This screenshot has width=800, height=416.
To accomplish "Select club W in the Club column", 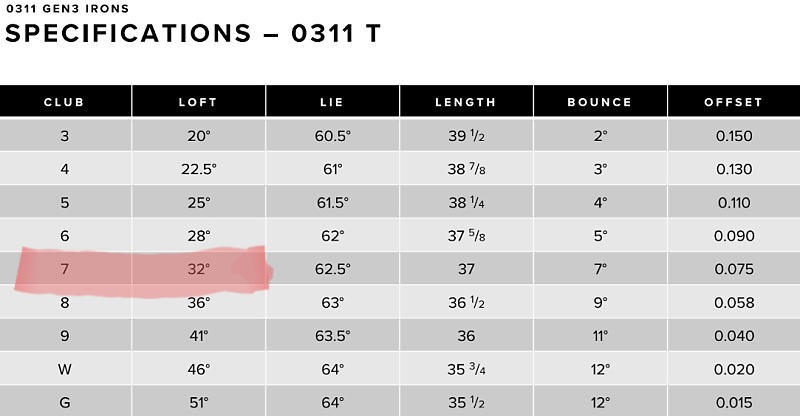I will 65,369.
